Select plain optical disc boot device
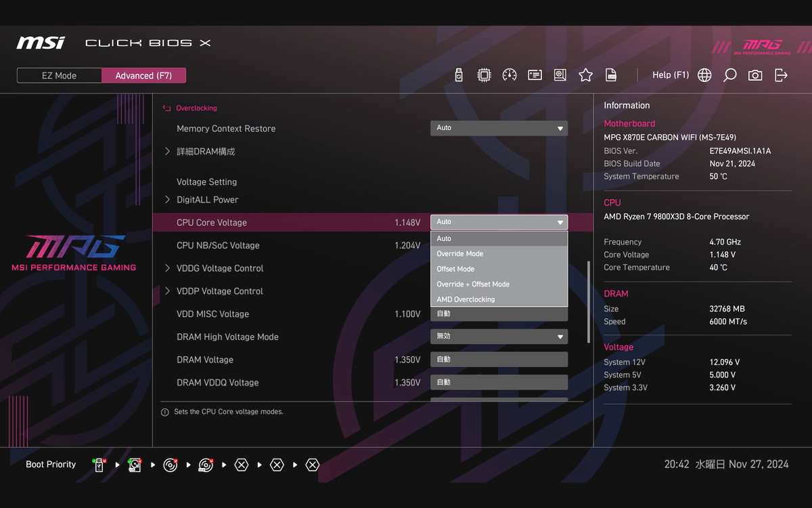This screenshot has width=812, height=508. [x=171, y=465]
